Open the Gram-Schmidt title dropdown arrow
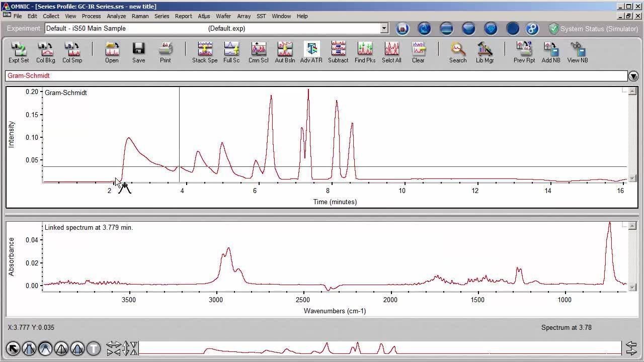Image resolution: width=644 pixels, height=362 pixels. (x=633, y=76)
